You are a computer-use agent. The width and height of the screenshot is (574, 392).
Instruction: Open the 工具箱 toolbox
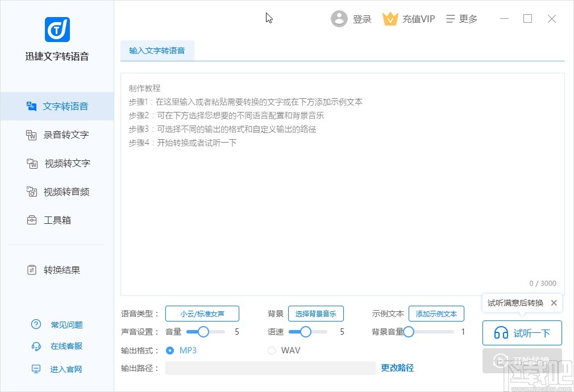point(57,220)
